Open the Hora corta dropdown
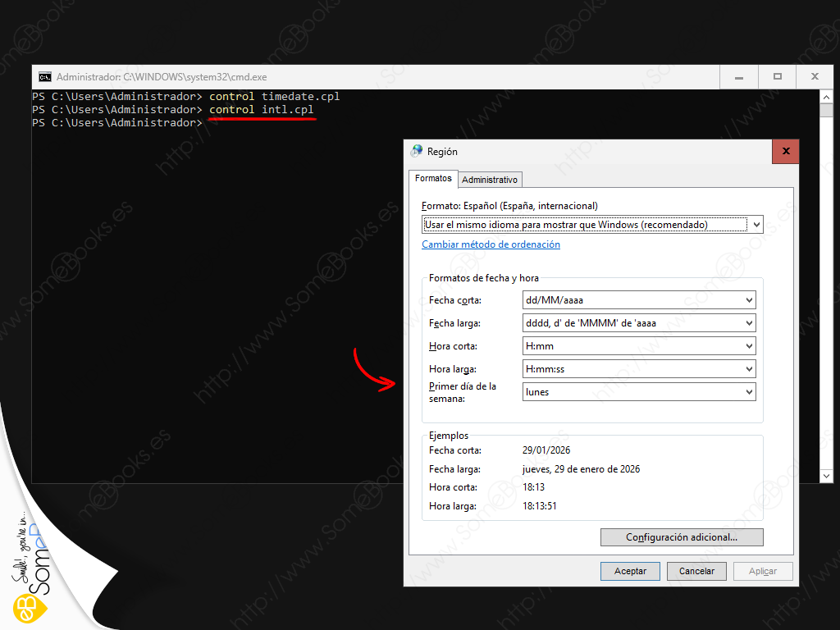This screenshot has height=630, width=840. (x=638, y=346)
